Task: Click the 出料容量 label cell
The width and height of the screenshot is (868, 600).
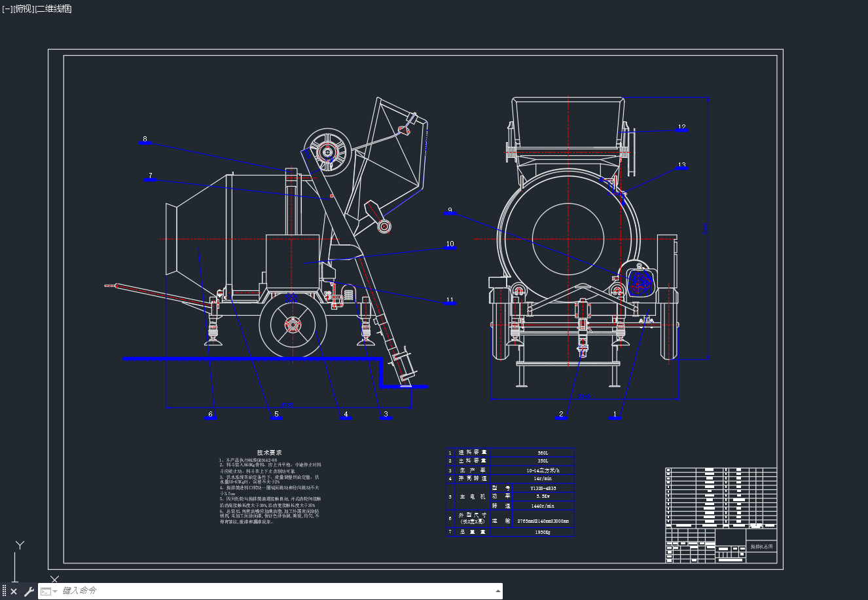Action: point(473,461)
